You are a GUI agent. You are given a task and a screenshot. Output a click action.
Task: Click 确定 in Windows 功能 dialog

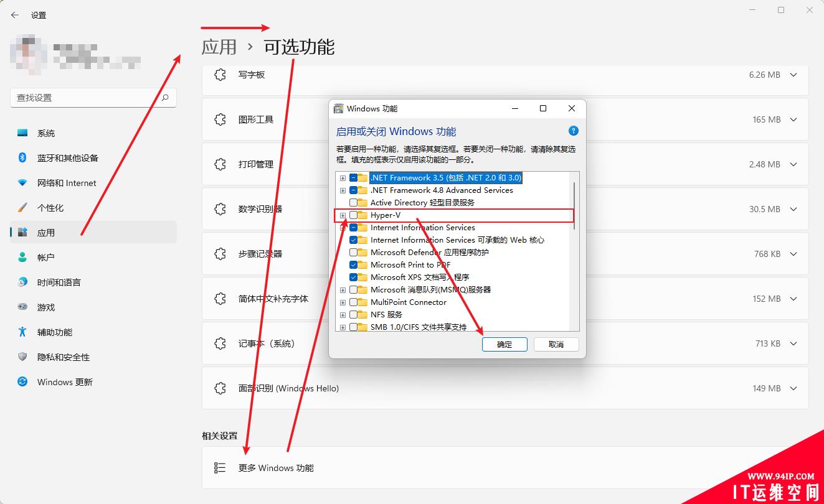click(504, 344)
